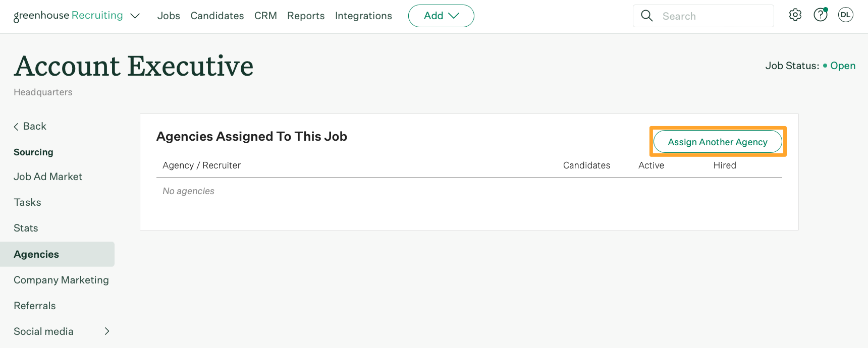Expand the Social media sidebar section
The height and width of the screenshot is (348, 868).
pos(106,331)
